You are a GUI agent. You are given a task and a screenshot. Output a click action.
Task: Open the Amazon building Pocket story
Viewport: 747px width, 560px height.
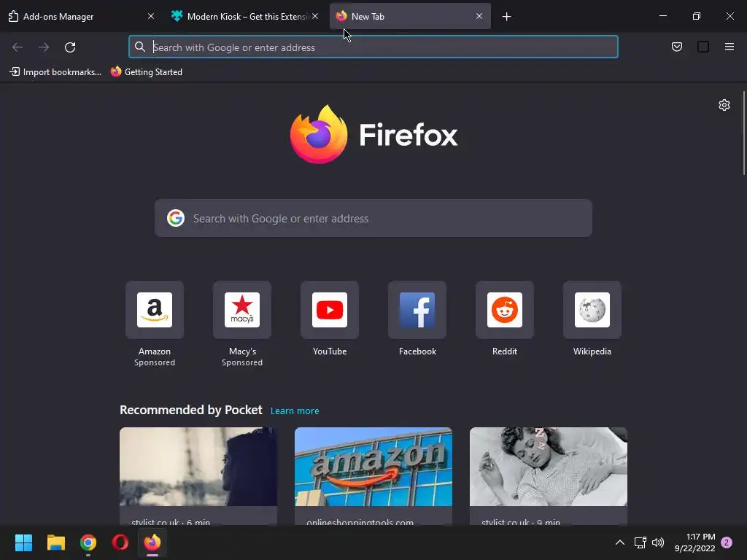[373, 476]
